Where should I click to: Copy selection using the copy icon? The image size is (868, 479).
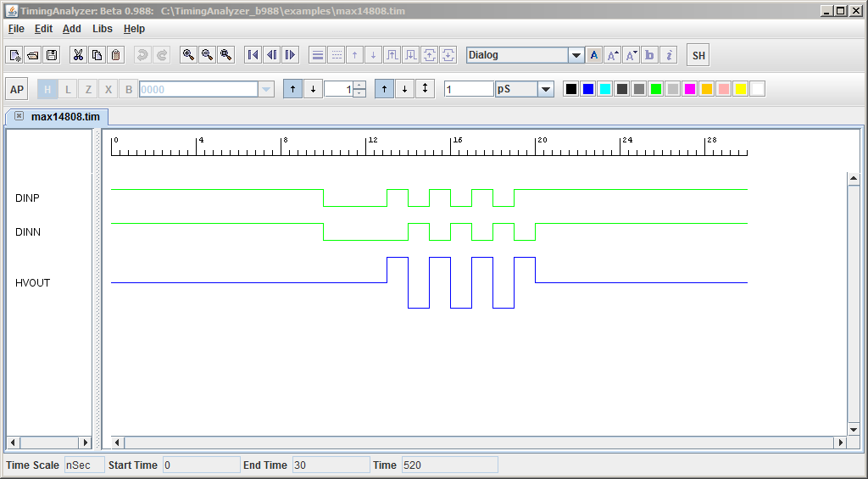click(x=97, y=55)
